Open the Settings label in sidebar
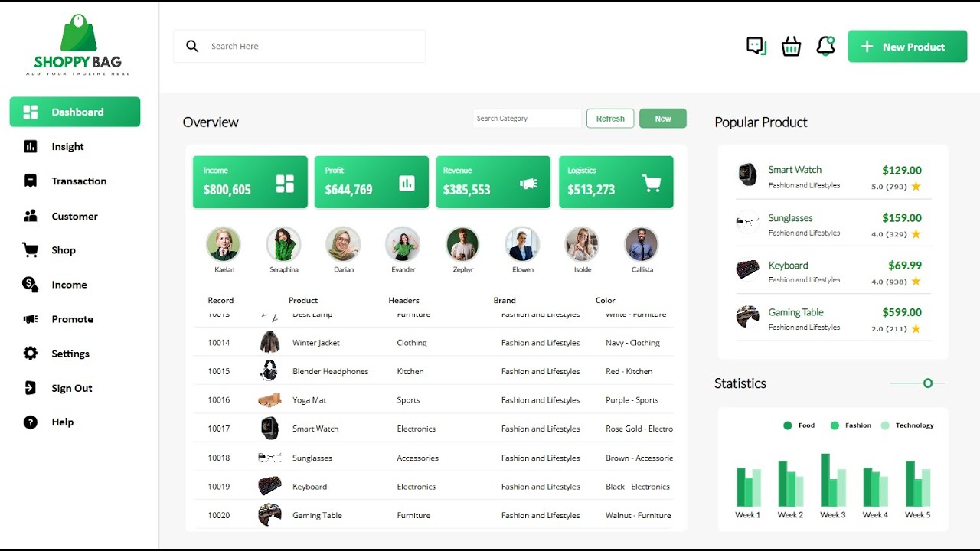980x551 pixels. pos(70,354)
